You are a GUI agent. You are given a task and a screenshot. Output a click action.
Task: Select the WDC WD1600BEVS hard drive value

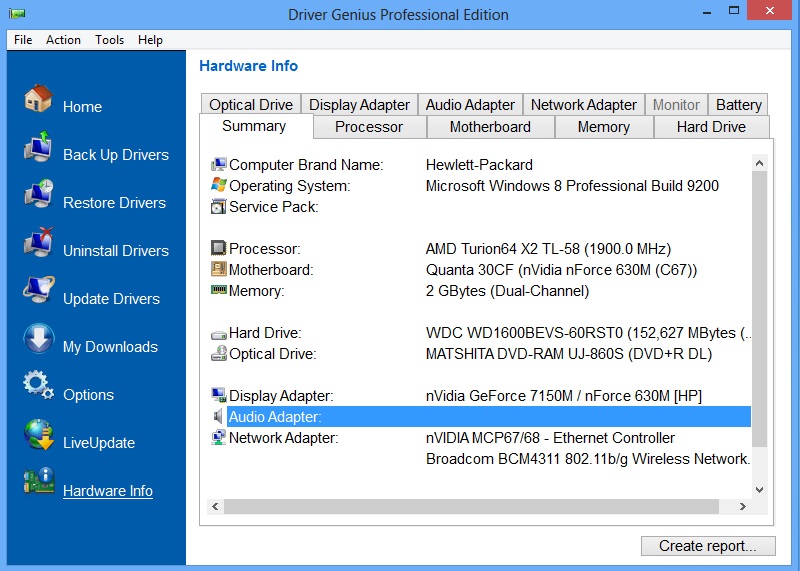pyautogui.click(x=588, y=333)
